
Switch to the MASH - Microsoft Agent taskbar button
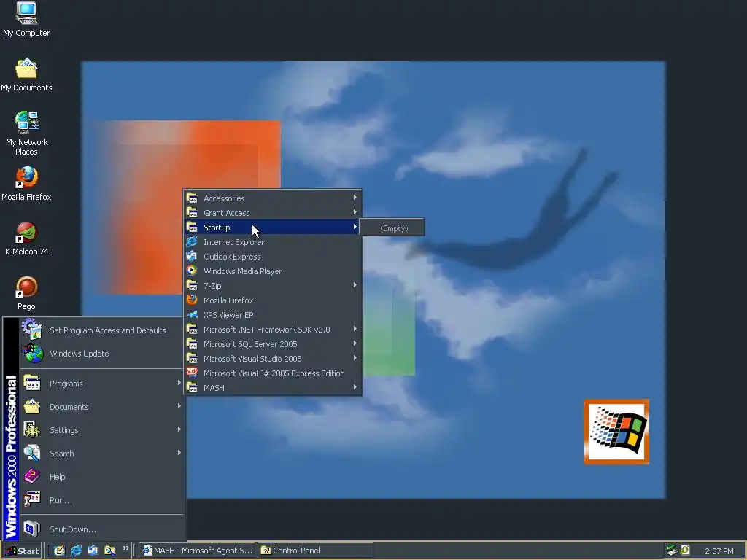click(197, 551)
